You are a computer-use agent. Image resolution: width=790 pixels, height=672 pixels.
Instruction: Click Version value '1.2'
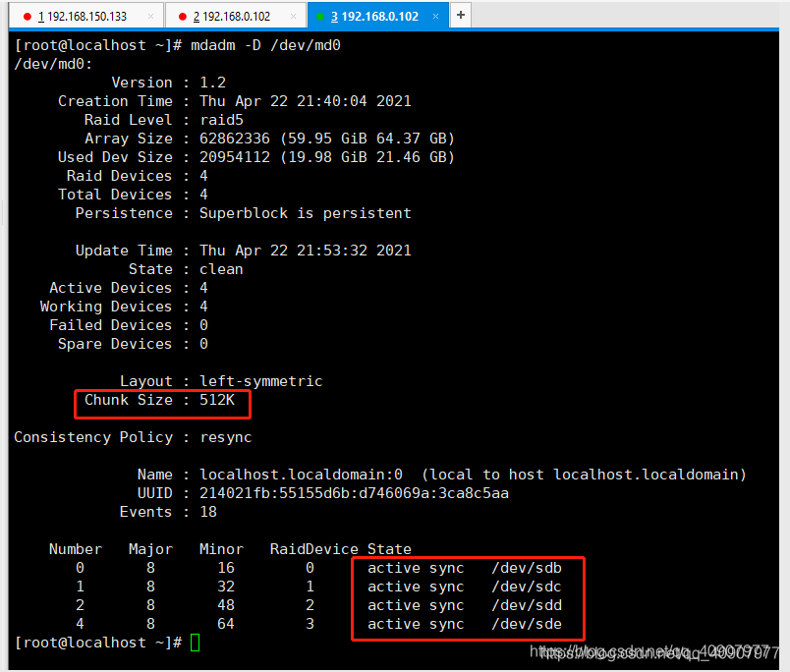(x=212, y=83)
